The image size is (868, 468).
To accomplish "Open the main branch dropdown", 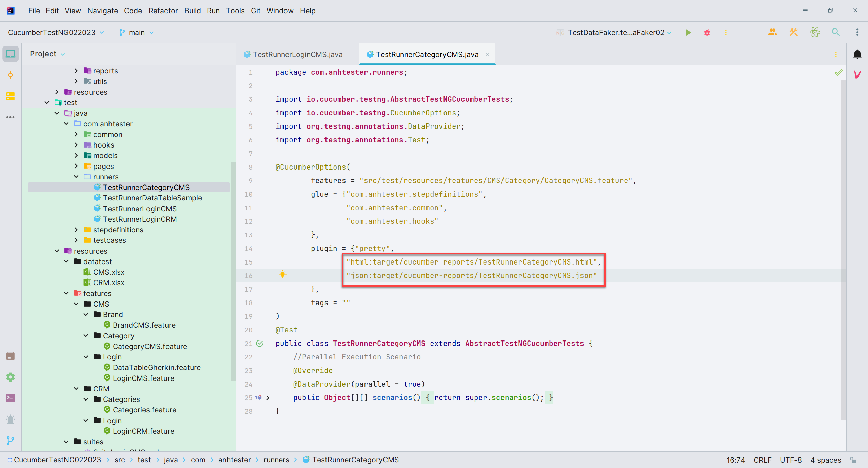I will [x=136, y=33].
